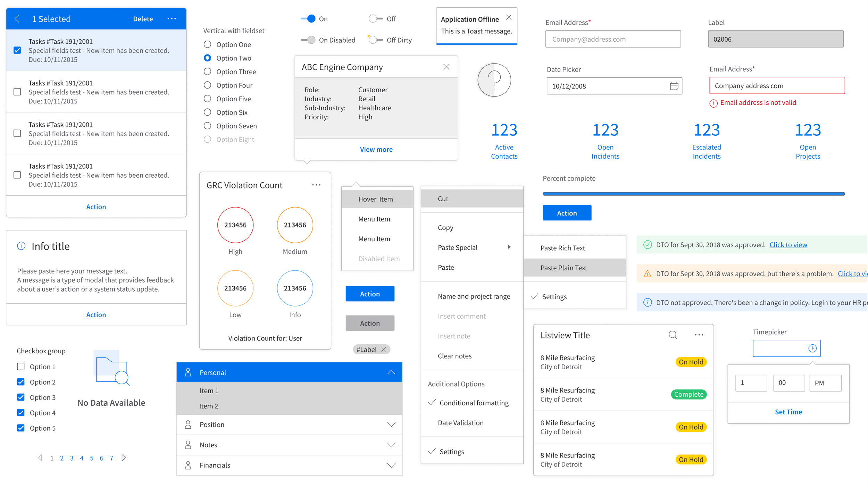Screen dimensions: 868x488
Task: Click the Complete status badge
Action: tap(688, 394)
